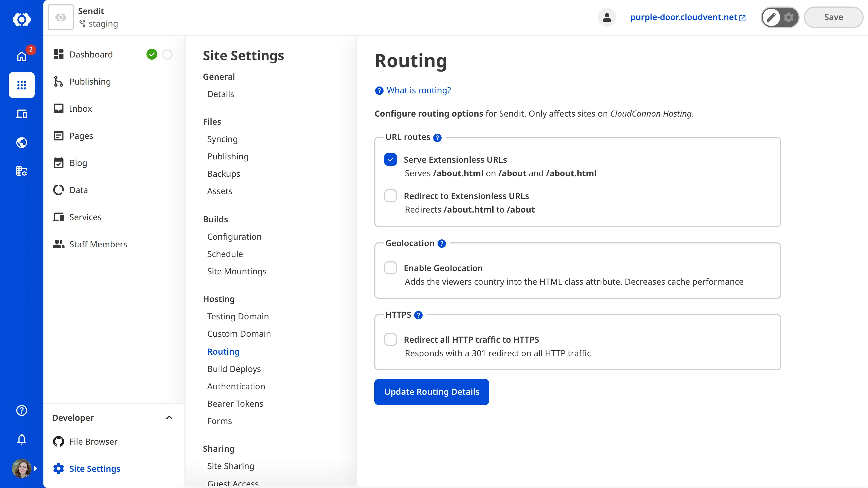The width and height of the screenshot is (868, 488).
Task: Select Routing in Hosting settings
Action: [223, 351]
